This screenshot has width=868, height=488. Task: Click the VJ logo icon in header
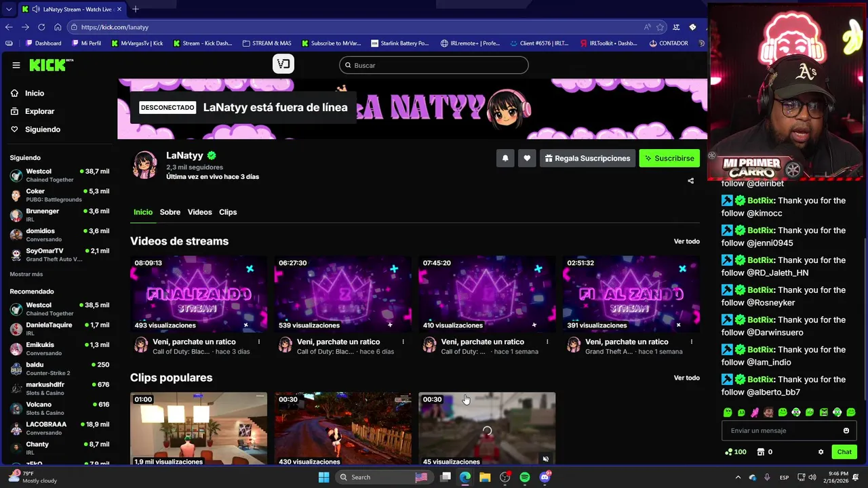[283, 64]
